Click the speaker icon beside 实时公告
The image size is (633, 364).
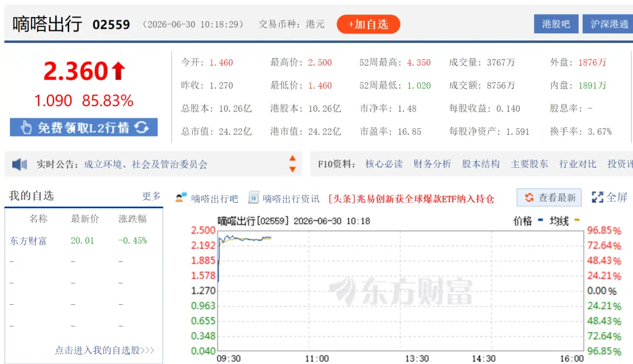tap(19, 164)
